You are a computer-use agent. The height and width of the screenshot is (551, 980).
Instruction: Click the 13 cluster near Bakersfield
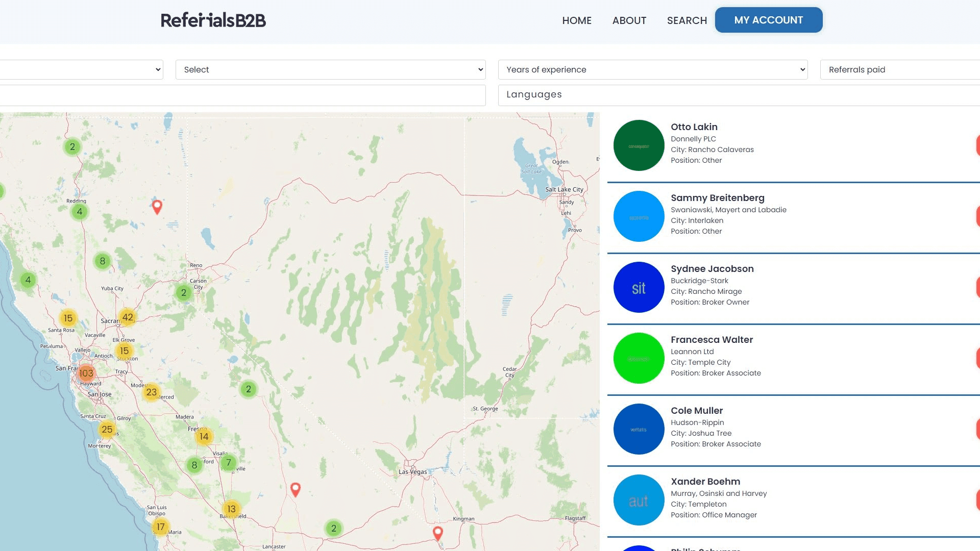(231, 509)
